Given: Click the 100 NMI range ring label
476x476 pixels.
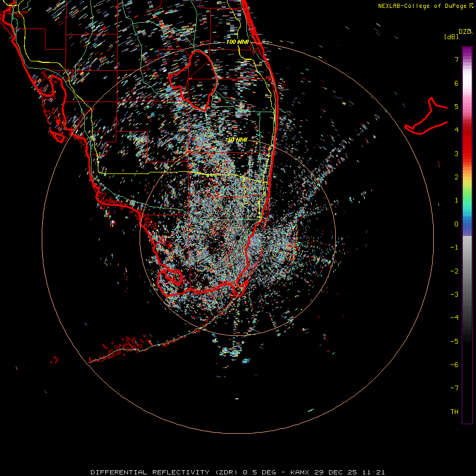Looking at the screenshot, I should click(237, 42).
